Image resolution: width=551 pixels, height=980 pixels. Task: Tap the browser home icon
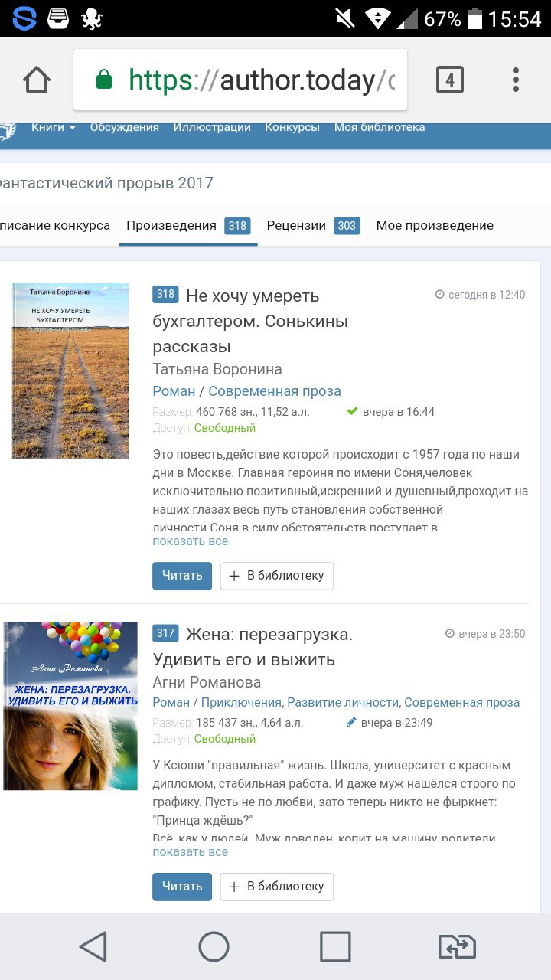point(37,80)
